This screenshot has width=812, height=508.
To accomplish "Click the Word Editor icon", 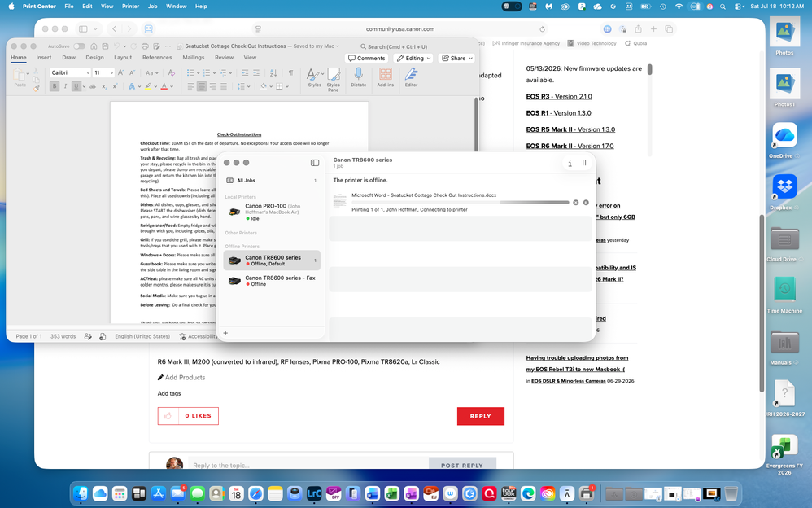I will point(411,78).
